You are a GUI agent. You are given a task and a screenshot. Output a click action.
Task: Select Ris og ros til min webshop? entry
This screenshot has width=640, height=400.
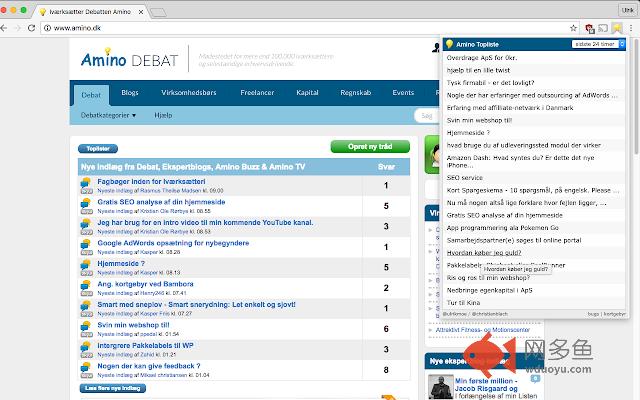[x=488, y=278]
